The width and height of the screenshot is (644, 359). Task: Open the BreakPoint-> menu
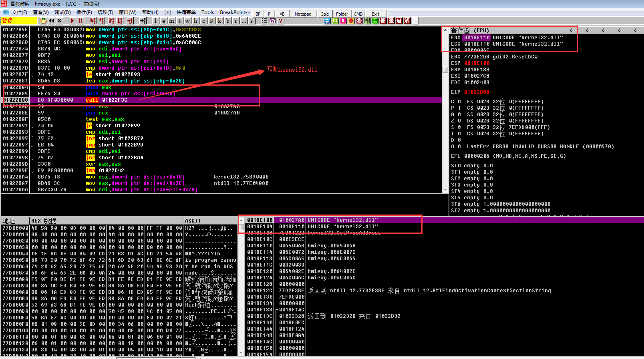[235, 12]
